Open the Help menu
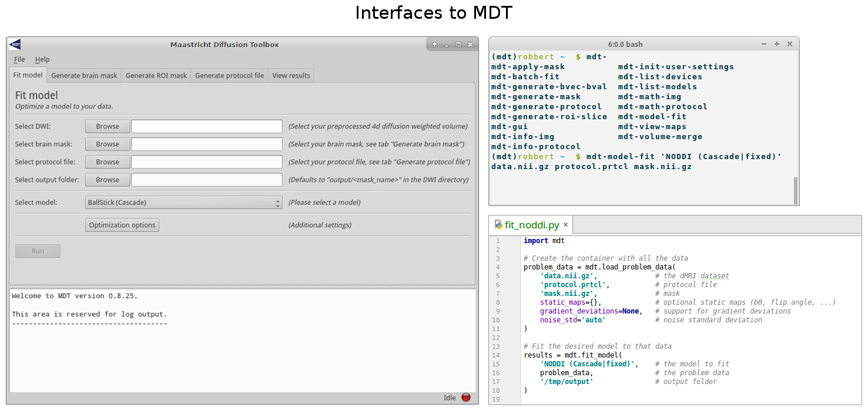The height and width of the screenshot is (411, 868). pyautogui.click(x=42, y=59)
